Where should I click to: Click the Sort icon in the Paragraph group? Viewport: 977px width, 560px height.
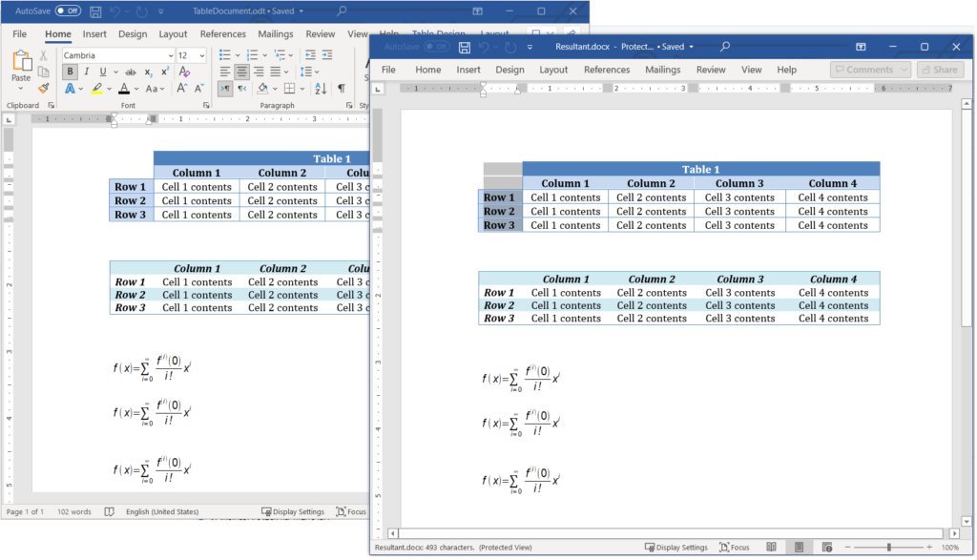[319, 90]
